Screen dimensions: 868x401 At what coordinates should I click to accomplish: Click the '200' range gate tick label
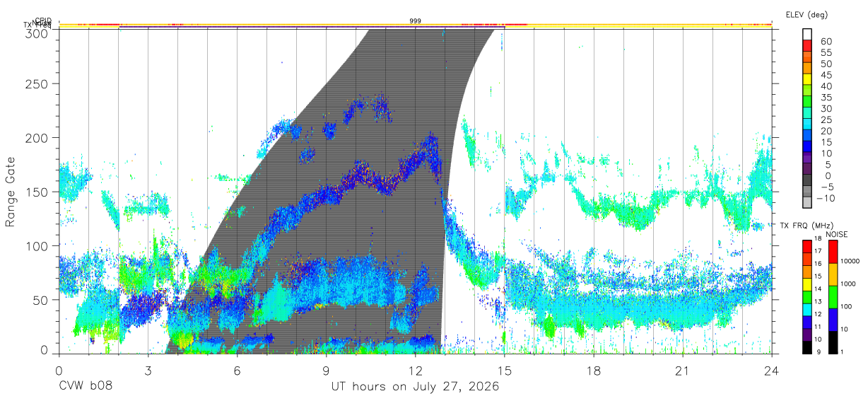[37, 137]
